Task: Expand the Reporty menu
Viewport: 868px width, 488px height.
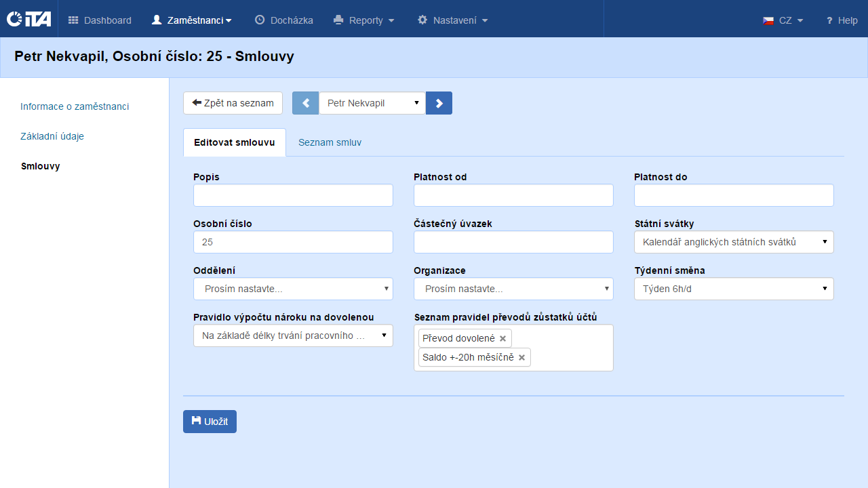Action: click(364, 20)
